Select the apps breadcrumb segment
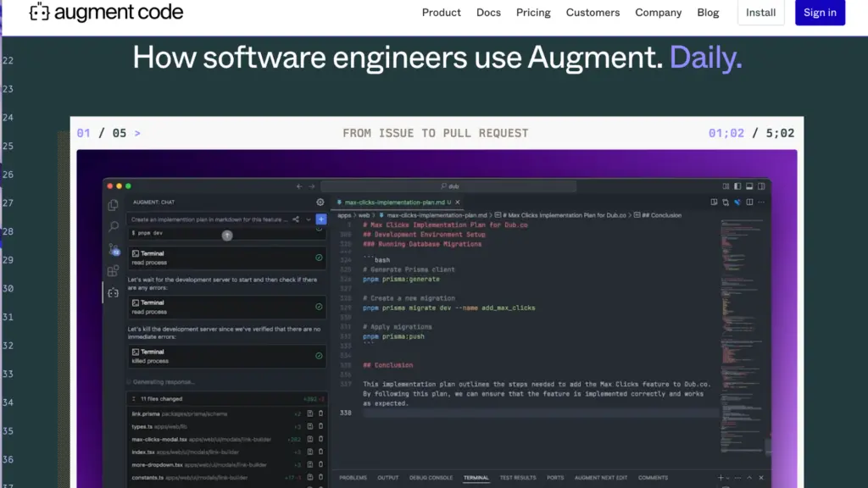The height and width of the screenshot is (488, 868). tap(344, 215)
